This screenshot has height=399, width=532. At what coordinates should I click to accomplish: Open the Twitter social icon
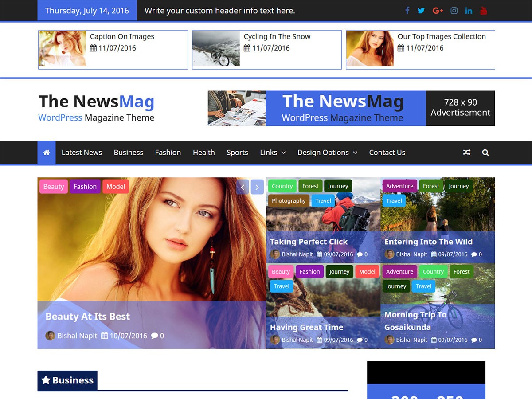coord(421,11)
